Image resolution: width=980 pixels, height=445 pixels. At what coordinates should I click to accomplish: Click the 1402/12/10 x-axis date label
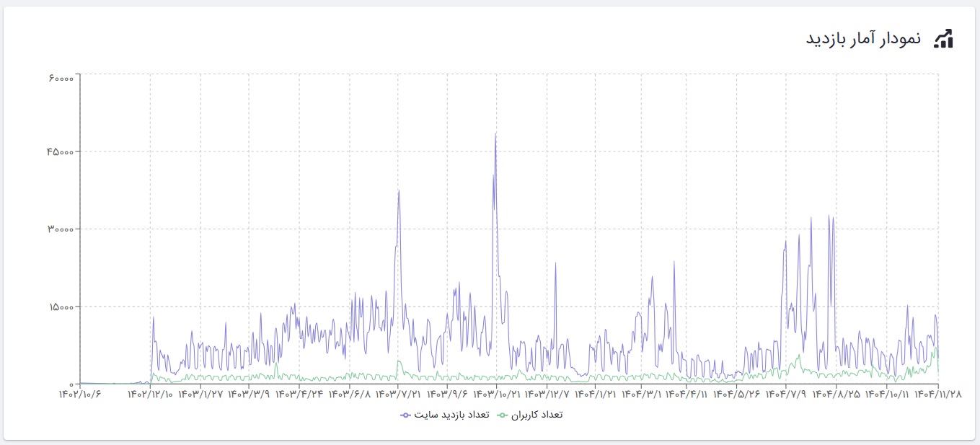(x=151, y=395)
